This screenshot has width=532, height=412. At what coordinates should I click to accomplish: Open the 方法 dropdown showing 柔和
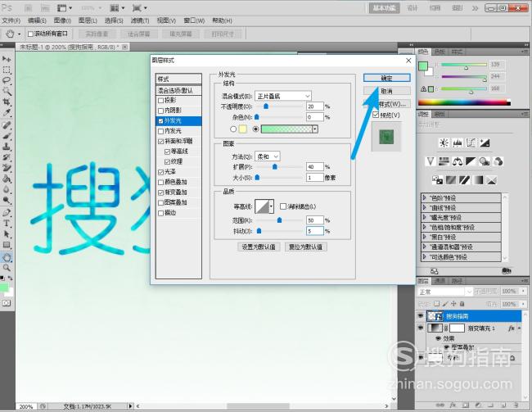268,156
